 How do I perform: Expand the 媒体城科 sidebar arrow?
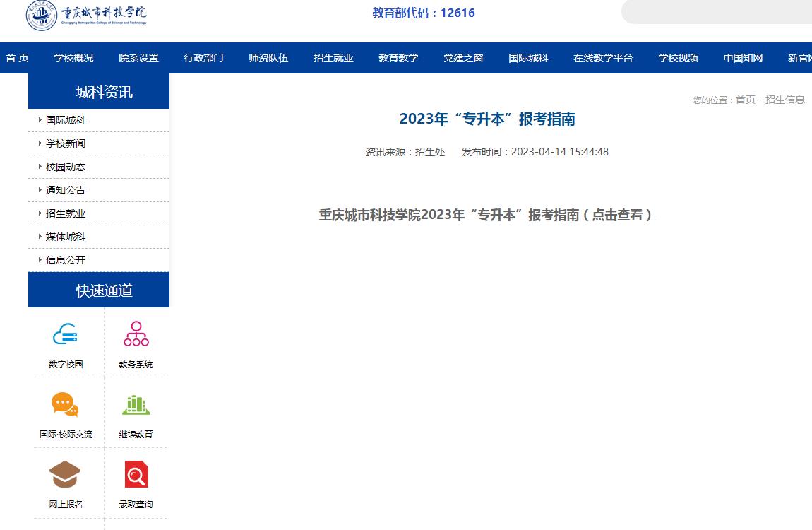(40, 236)
